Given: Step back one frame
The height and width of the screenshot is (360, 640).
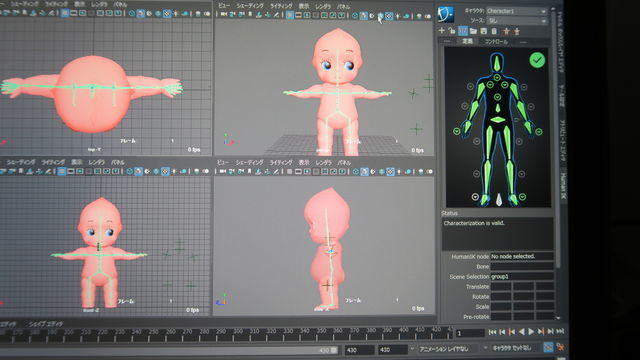Looking at the screenshot, I should 502,332.
